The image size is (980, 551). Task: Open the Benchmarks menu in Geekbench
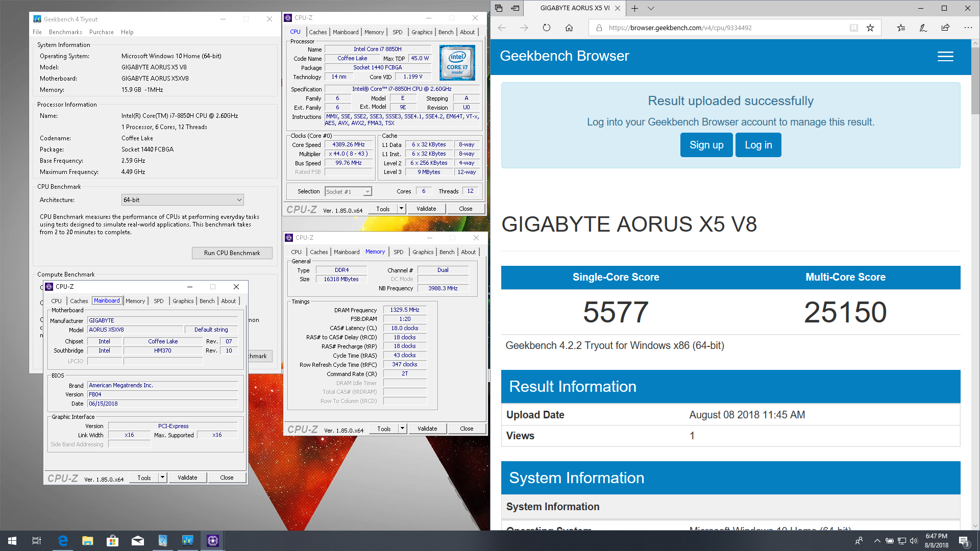click(65, 32)
